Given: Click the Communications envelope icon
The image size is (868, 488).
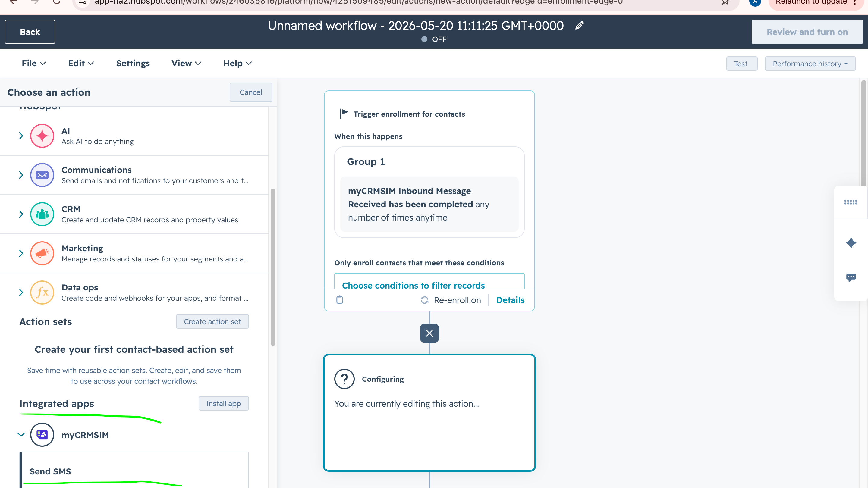Looking at the screenshot, I should coord(42,175).
